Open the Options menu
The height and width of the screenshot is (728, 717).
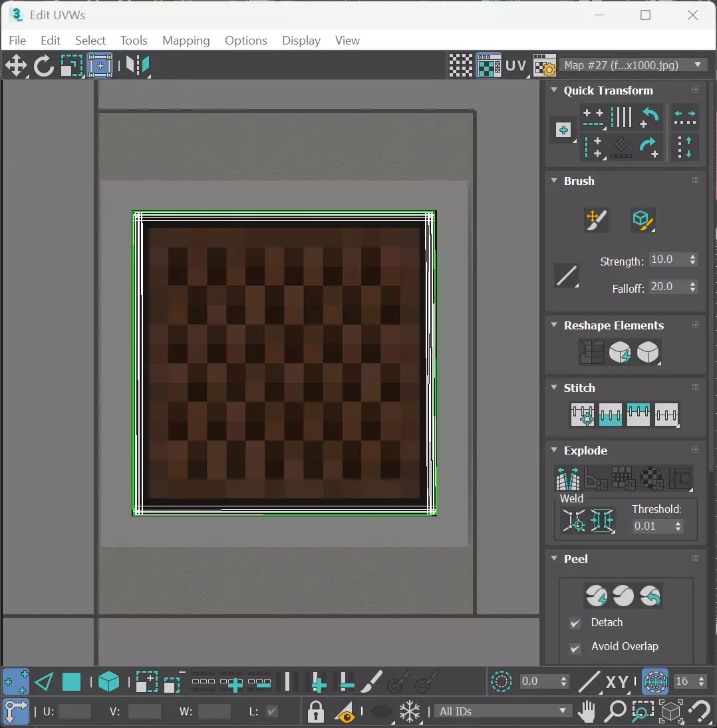246,41
